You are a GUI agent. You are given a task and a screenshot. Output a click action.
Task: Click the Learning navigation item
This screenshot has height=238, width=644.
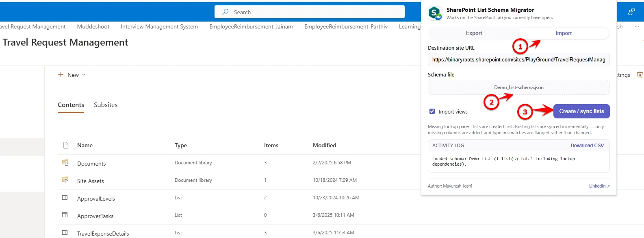click(x=410, y=26)
